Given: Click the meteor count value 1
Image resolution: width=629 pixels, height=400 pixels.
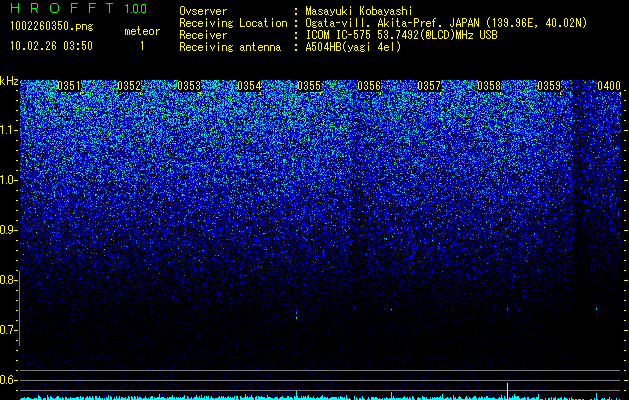Looking at the screenshot, I should pos(142,46).
